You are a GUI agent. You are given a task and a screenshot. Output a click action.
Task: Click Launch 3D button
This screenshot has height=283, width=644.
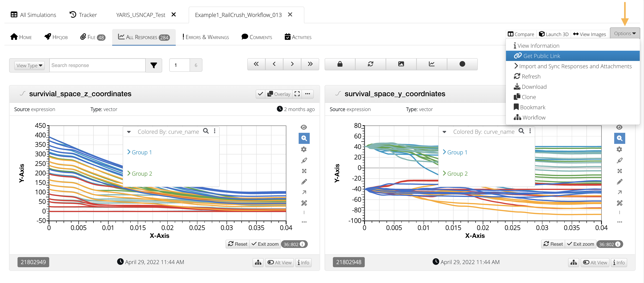(x=554, y=34)
